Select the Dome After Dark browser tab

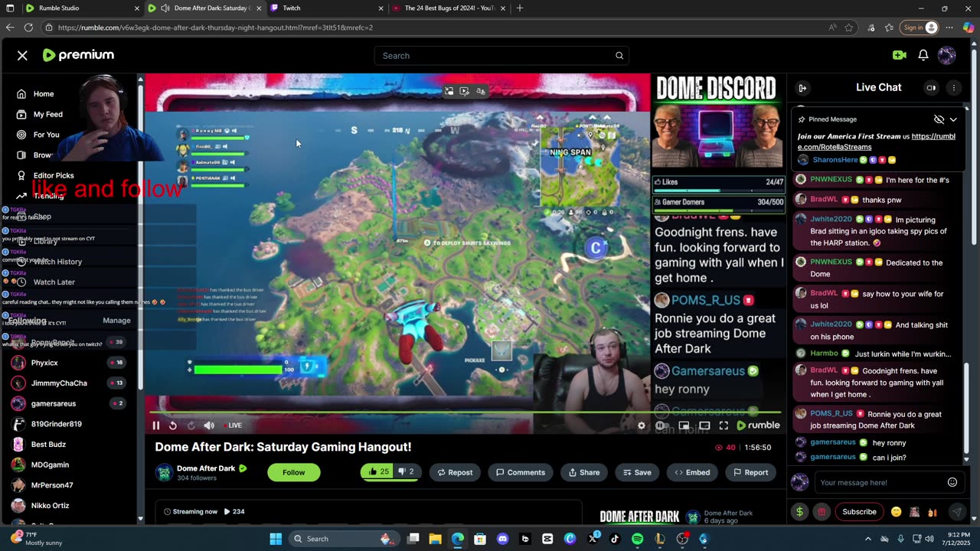pos(204,8)
